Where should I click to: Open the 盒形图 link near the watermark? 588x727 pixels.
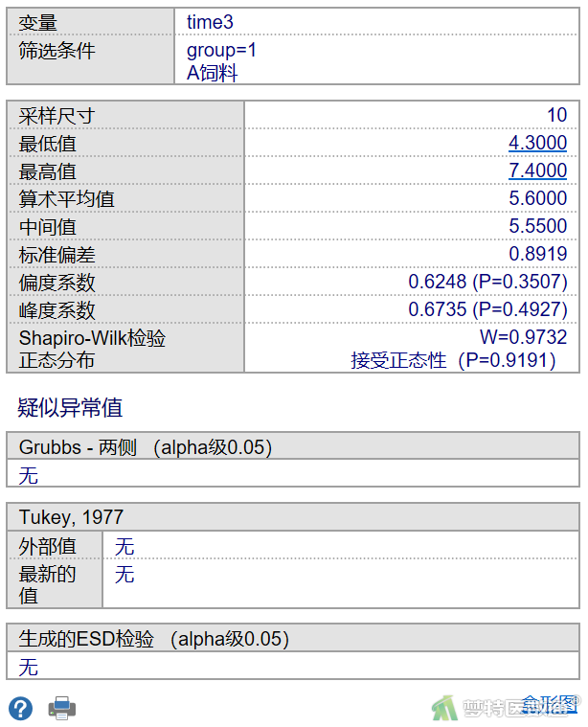[x=550, y=702]
